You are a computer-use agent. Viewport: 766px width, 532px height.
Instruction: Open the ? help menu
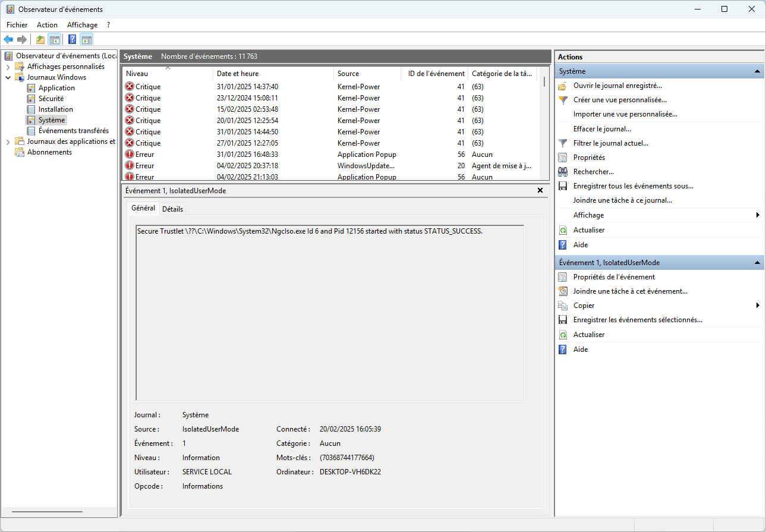(x=108, y=25)
